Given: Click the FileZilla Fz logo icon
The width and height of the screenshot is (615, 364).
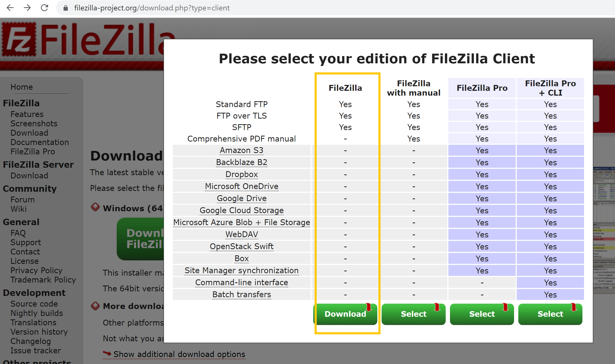Looking at the screenshot, I should point(19,39).
